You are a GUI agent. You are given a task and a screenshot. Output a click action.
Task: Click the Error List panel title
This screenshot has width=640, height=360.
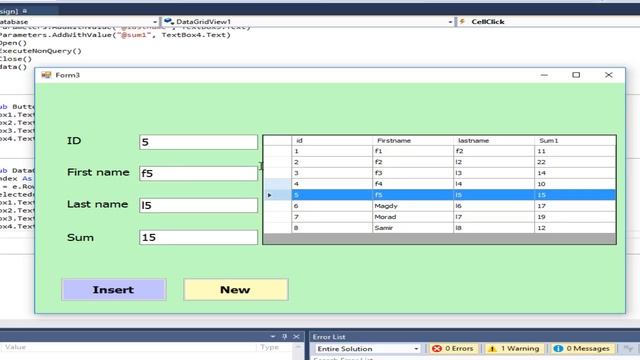[329, 337]
